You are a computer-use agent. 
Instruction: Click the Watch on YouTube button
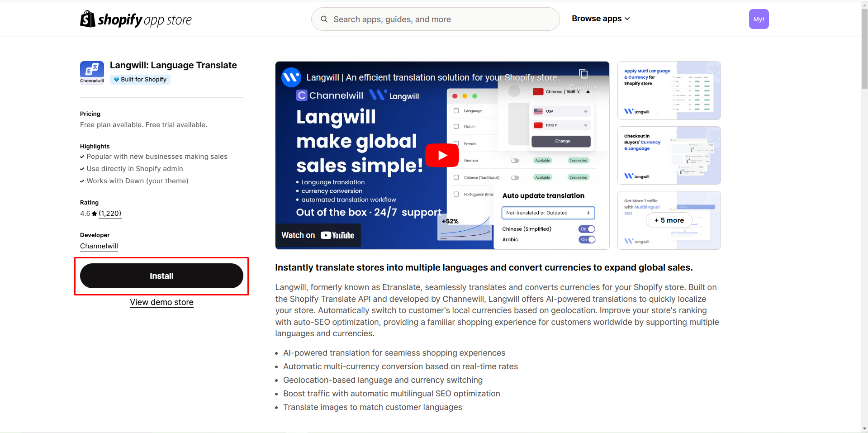click(318, 235)
